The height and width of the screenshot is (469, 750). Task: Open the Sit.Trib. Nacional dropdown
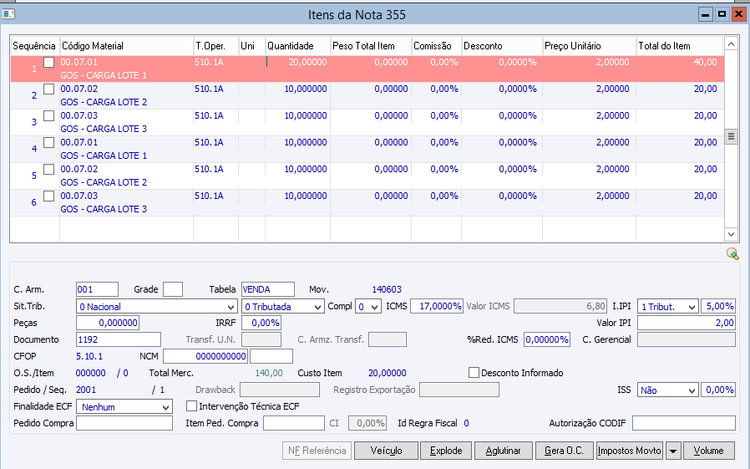pyautogui.click(x=230, y=306)
